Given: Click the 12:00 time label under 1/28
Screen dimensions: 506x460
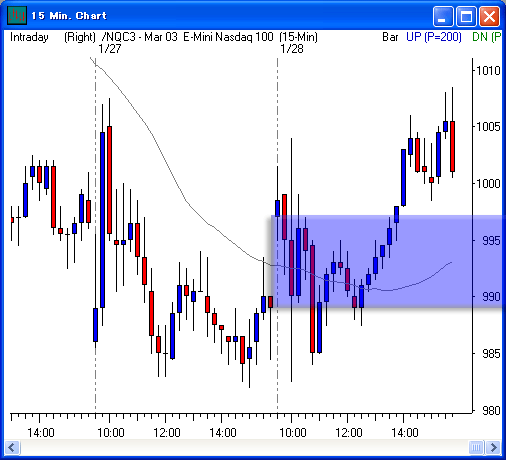Looking at the screenshot, I should (348, 433).
